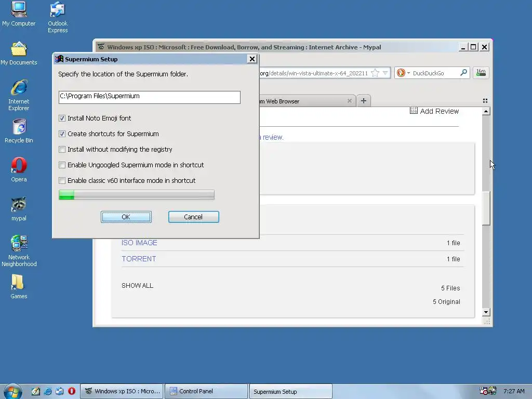532x399 pixels.
Task: Open the tab groups grid icon in Mypal
Action: [485, 101]
